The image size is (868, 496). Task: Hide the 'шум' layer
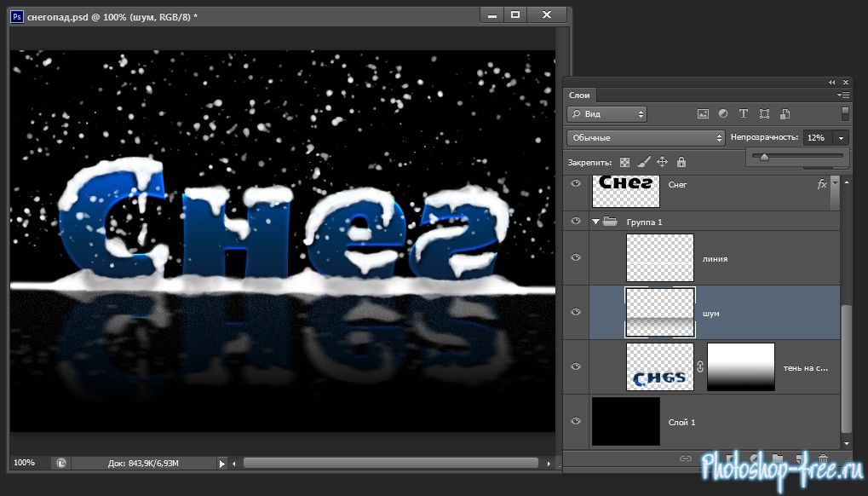coord(576,312)
